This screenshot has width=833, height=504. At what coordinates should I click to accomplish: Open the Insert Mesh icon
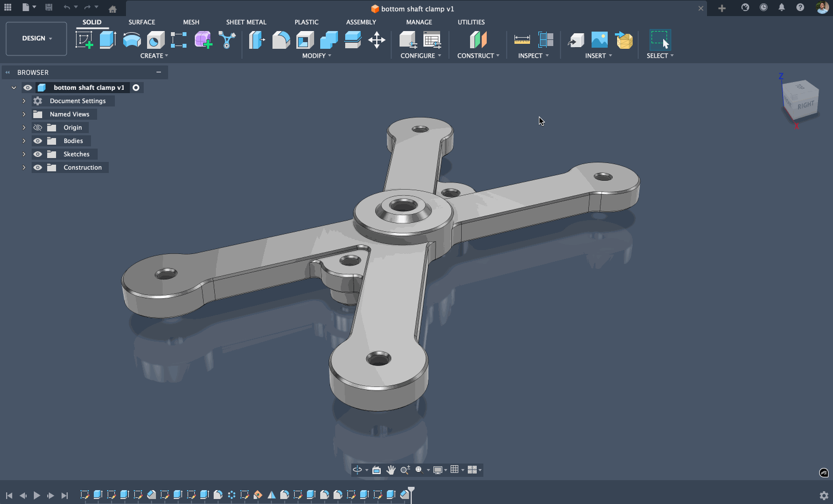coord(624,40)
